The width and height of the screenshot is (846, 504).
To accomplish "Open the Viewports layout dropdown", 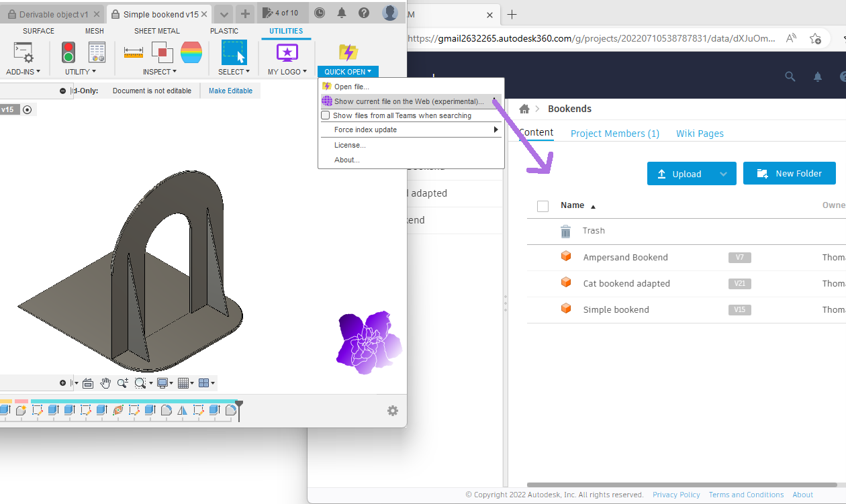I will point(207,383).
